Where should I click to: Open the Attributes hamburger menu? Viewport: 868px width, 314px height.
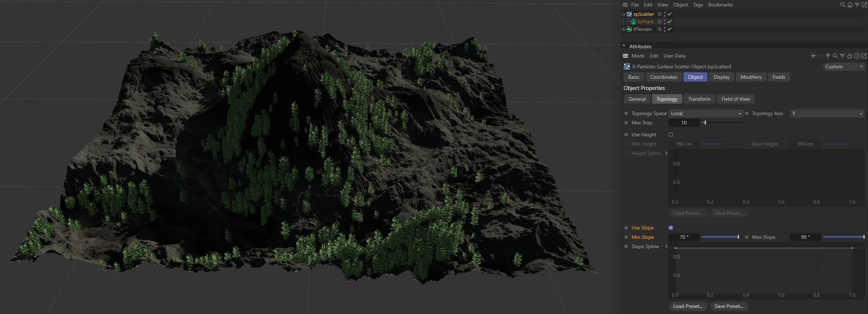point(625,56)
